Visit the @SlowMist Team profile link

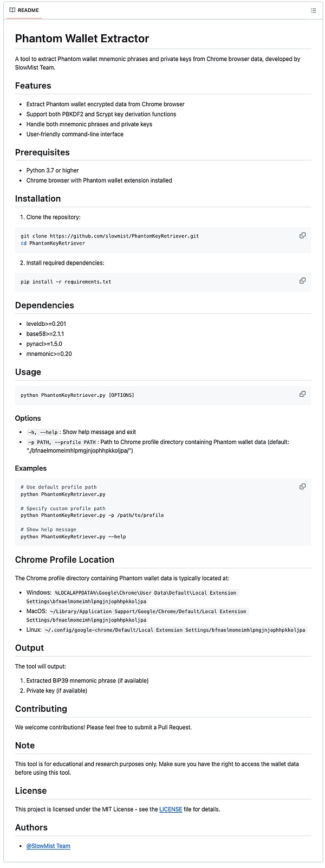pos(48,846)
